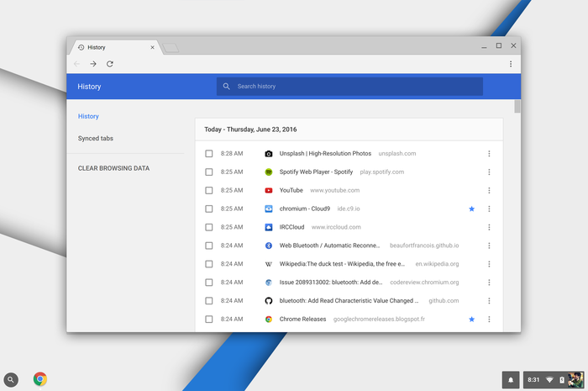
Task: Click bookmark star on chromium - Cloud9 row
Action: click(472, 209)
